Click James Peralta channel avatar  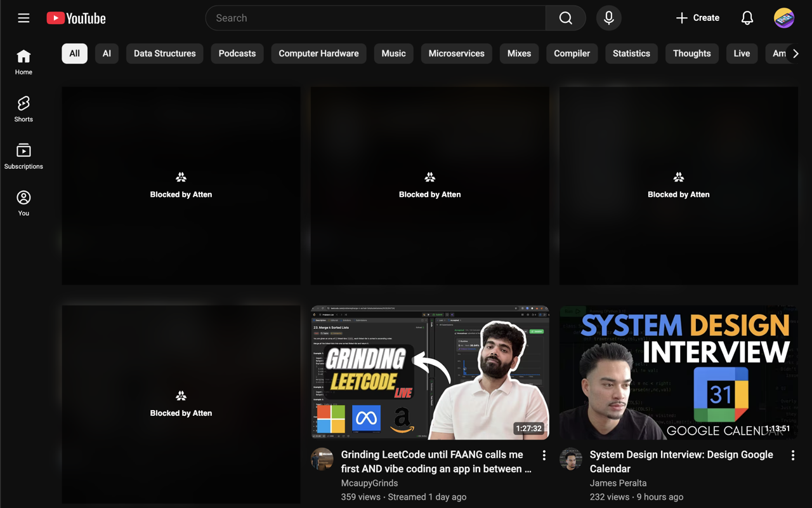[x=571, y=459]
